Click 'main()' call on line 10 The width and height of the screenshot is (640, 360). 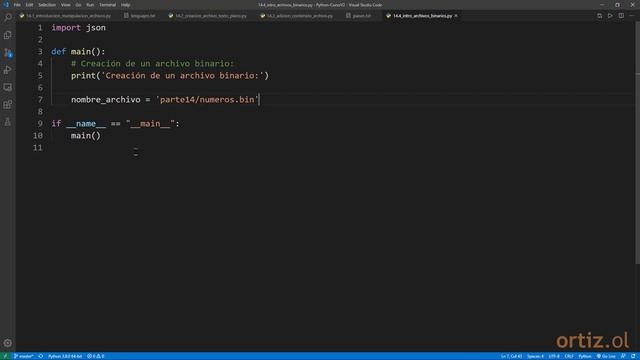click(86, 136)
